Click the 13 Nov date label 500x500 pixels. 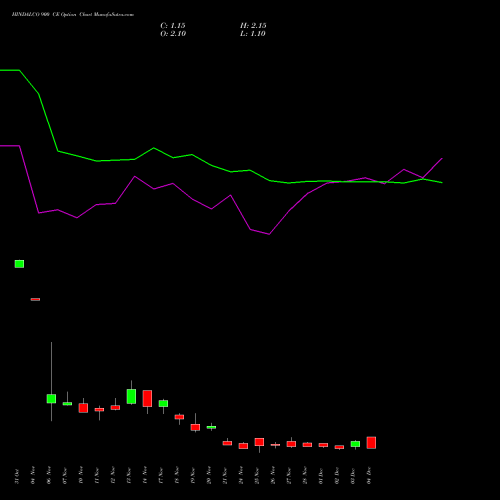tap(129, 476)
